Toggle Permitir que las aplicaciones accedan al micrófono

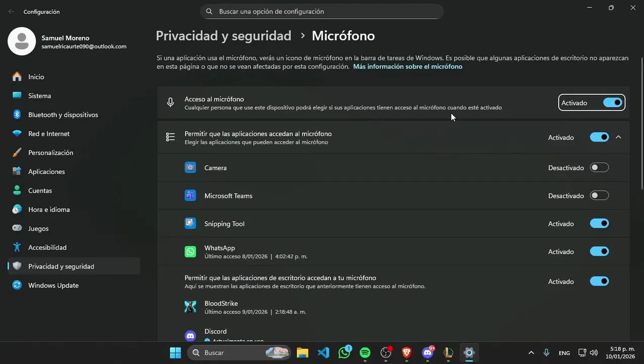point(599,138)
